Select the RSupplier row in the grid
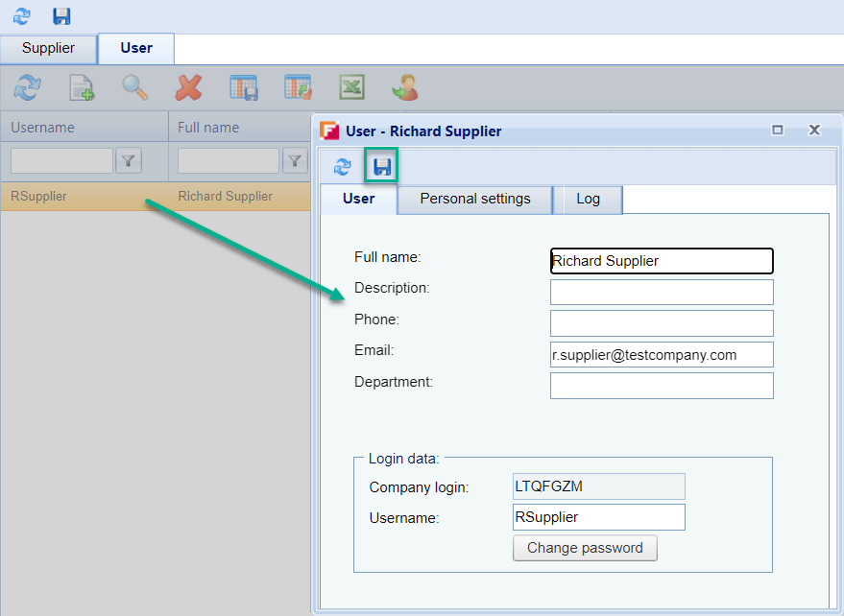844x616 pixels. pos(86,196)
